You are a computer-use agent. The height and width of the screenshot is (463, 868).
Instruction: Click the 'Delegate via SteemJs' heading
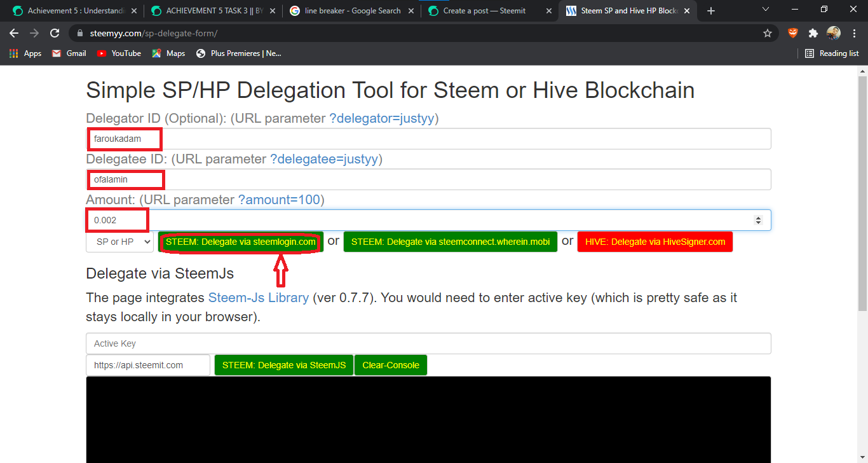(160, 273)
